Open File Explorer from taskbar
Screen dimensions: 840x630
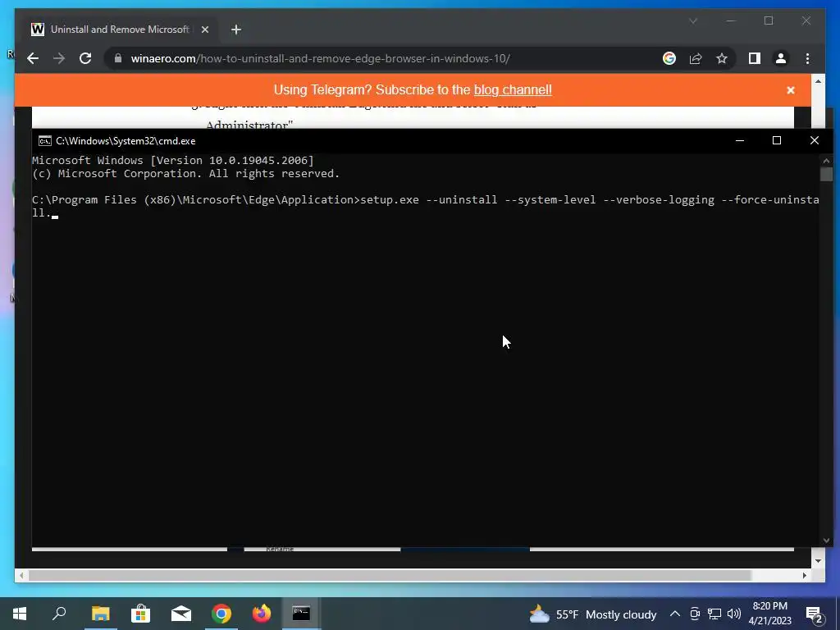[x=100, y=614]
